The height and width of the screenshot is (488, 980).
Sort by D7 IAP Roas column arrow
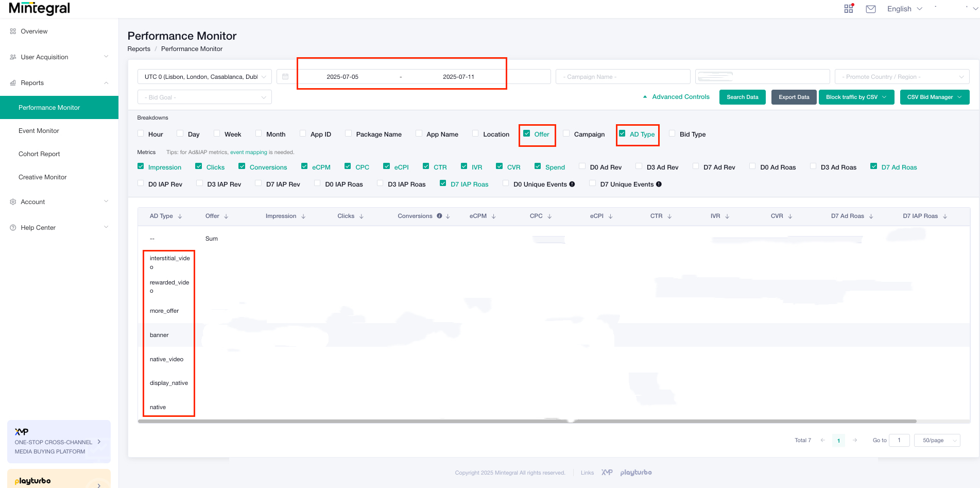pos(945,216)
